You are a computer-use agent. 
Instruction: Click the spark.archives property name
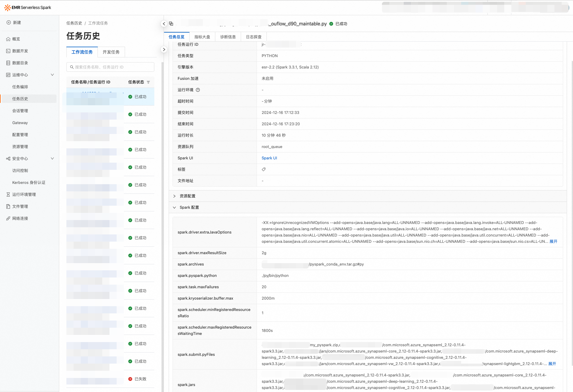pos(191,264)
